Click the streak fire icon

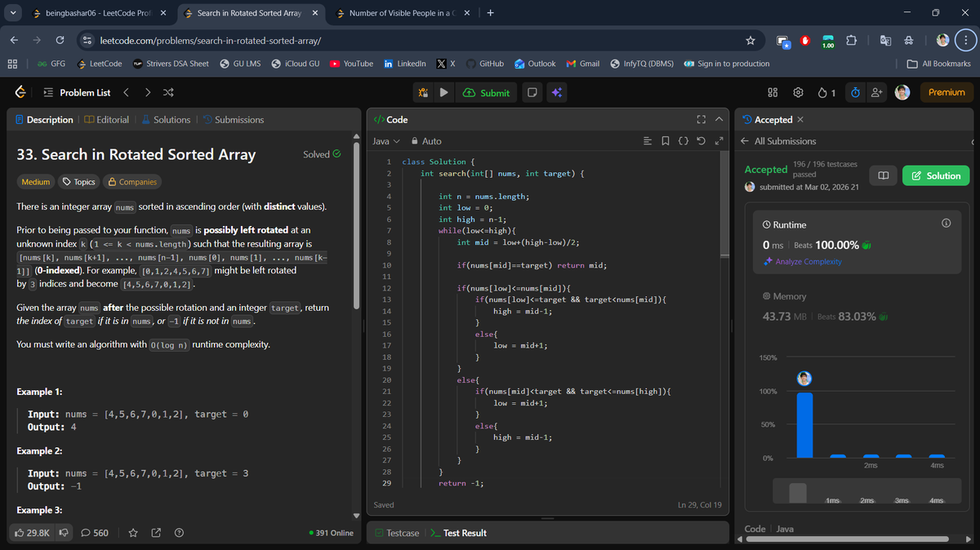(x=823, y=93)
